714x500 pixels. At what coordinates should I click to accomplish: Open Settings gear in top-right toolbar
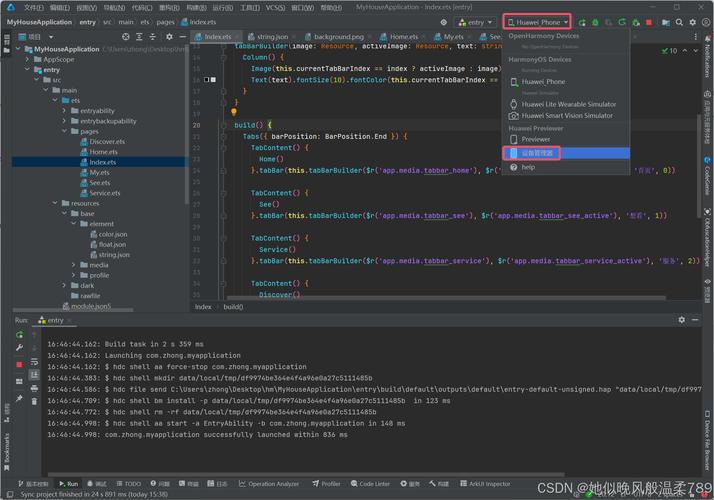(693, 22)
